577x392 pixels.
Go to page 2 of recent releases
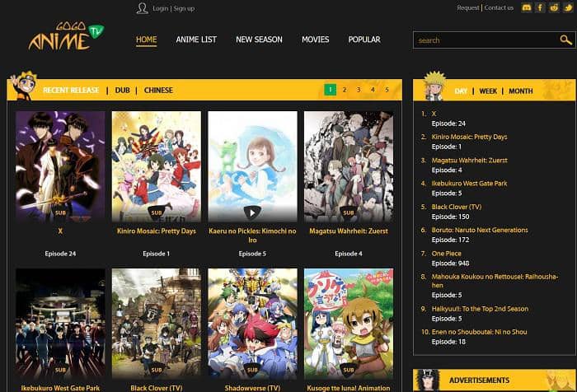click(x=345, y=90)
